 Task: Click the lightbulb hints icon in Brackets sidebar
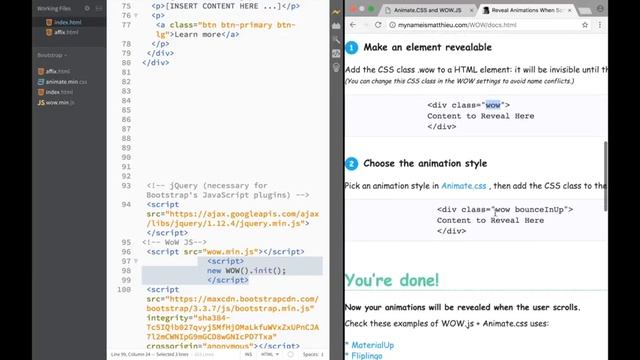[336, 67]
